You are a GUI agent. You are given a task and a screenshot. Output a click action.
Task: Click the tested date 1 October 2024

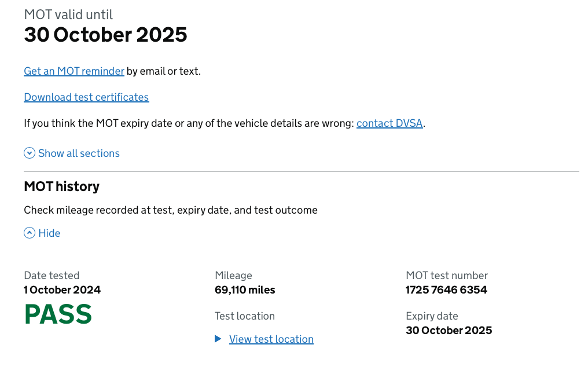[63, 290]
